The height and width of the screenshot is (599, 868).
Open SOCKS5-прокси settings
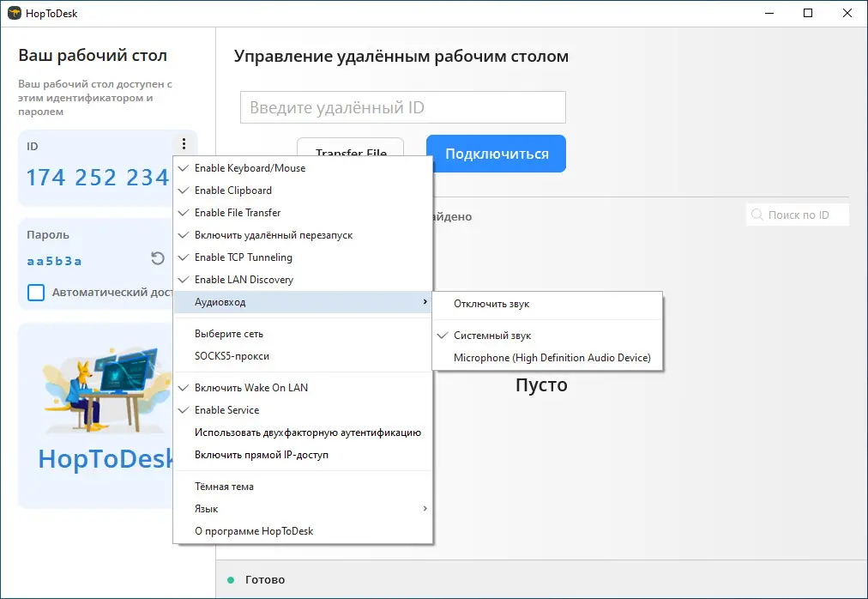pyautogui.click(x=303, y=356)
